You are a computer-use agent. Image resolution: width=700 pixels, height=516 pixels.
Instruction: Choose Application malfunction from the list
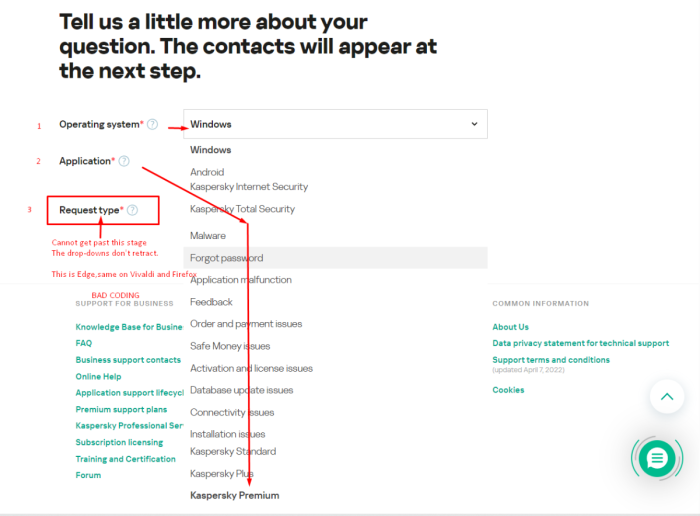point(241,280)
